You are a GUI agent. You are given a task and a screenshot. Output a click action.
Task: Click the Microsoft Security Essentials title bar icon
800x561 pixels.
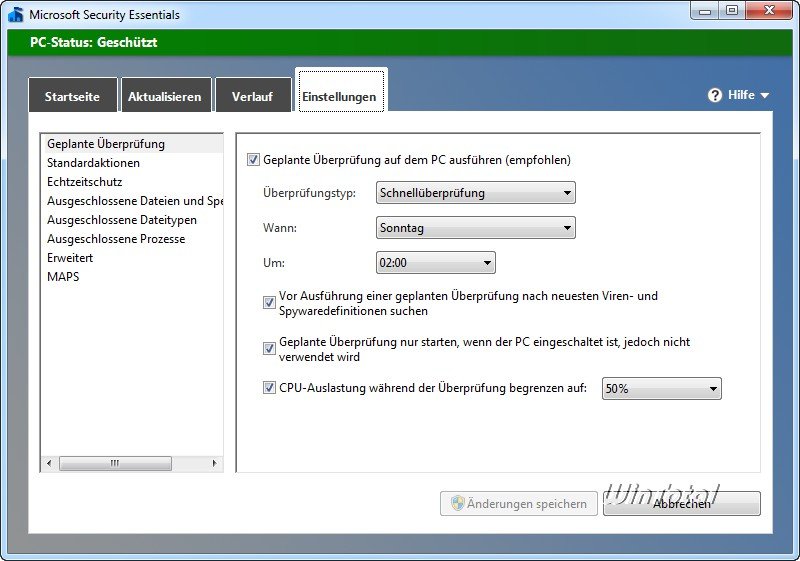16,14
